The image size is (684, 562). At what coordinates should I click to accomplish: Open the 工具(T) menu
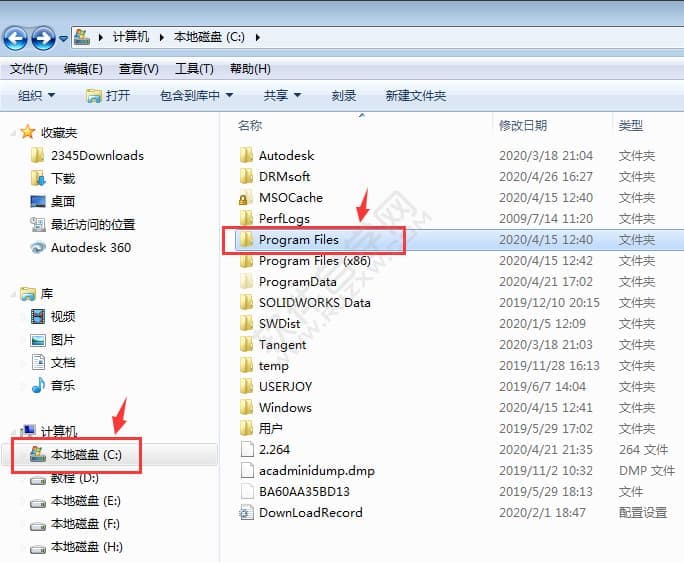click(194, 69)
